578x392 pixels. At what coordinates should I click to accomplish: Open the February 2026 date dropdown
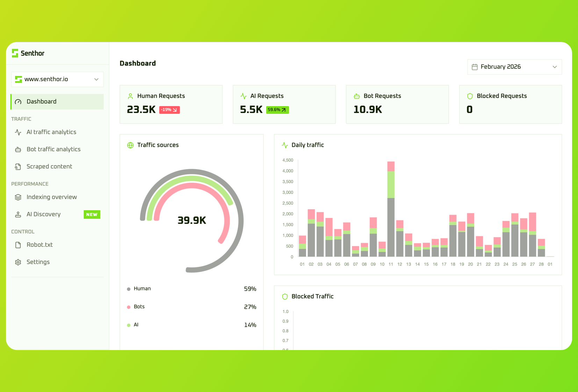pyautogui.click(x=514, y=67)
